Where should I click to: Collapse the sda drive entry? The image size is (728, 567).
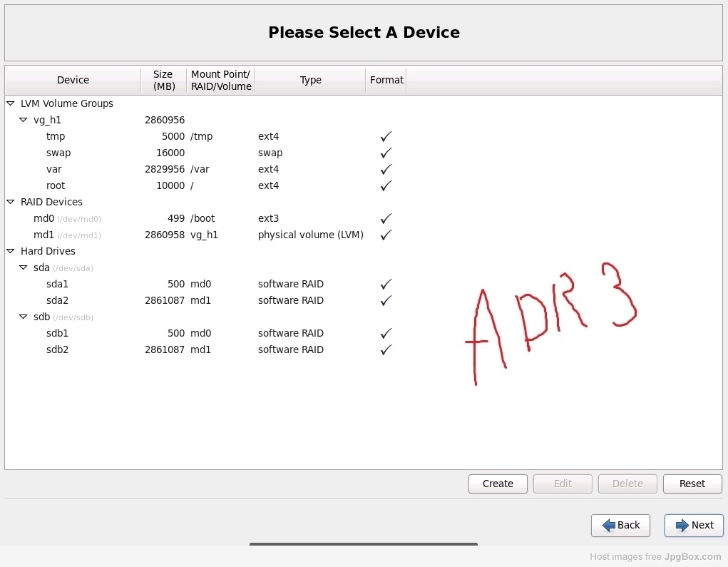[x=24, y=267]
